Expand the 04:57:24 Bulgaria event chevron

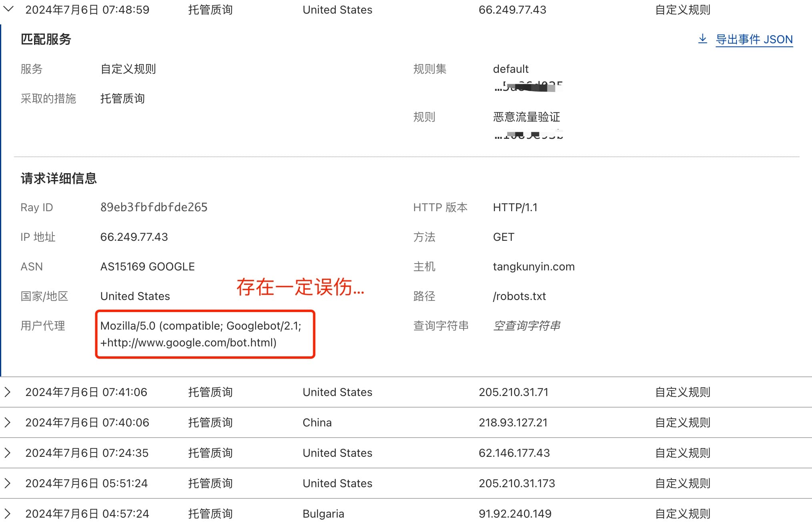click(x=8, y=514)
